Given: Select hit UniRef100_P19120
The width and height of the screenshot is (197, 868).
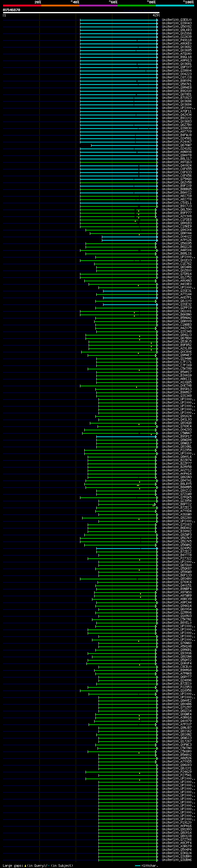Looking at the screenshot, I should (x=176, y=822).
